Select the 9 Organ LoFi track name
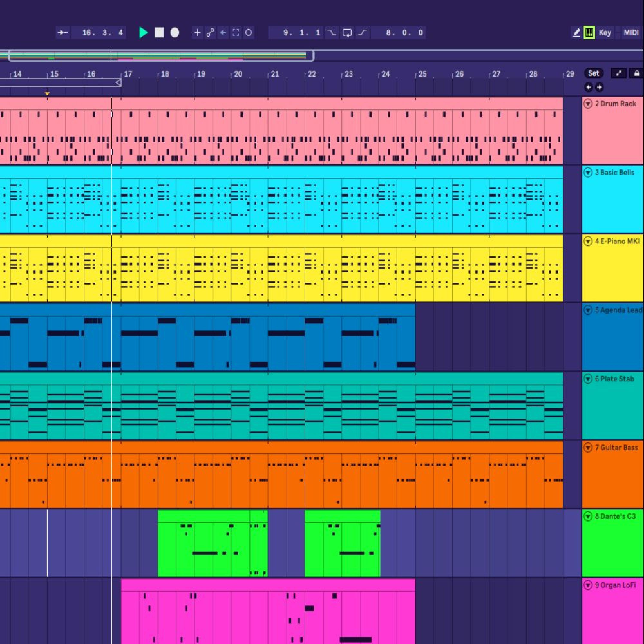This screenshot has height=644, width=644. coord(616,585)
